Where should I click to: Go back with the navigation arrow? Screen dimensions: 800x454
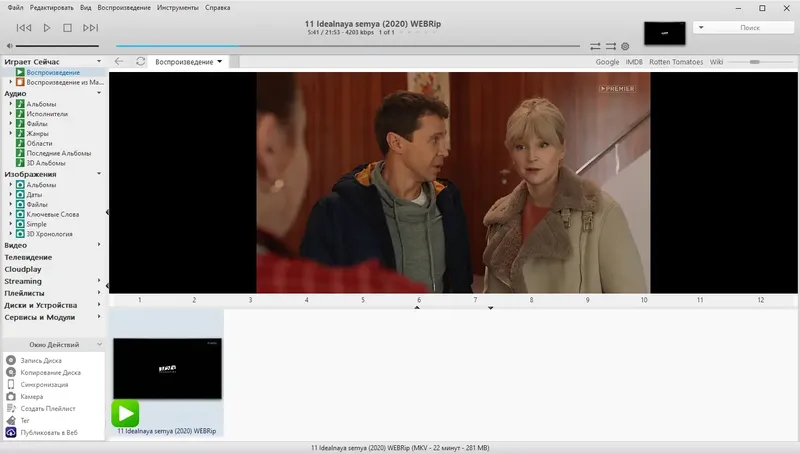(119, 61)
